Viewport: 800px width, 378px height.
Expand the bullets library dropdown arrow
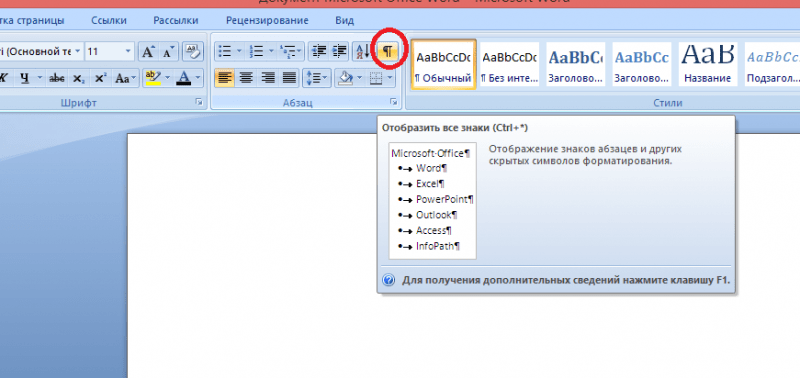click(239, 52)
